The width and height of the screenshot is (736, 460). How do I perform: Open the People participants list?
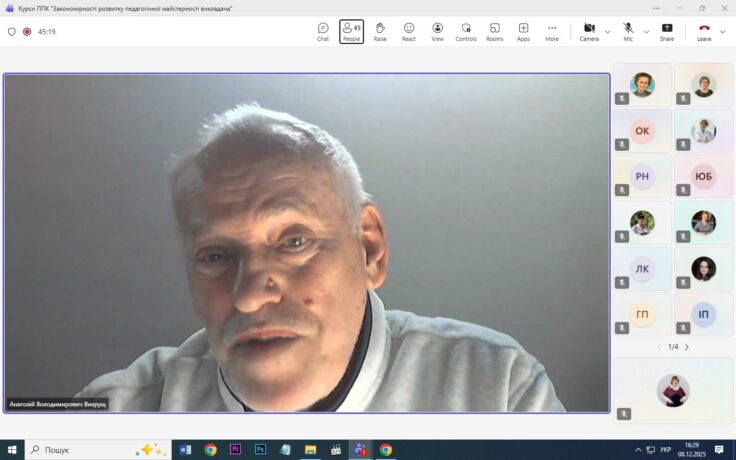point(351,31)
